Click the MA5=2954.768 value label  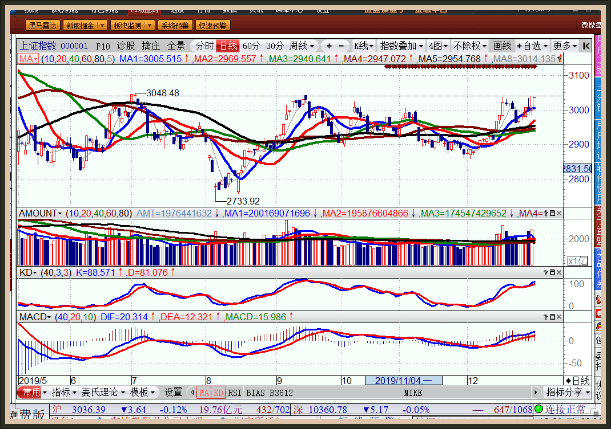pos(449,59)
